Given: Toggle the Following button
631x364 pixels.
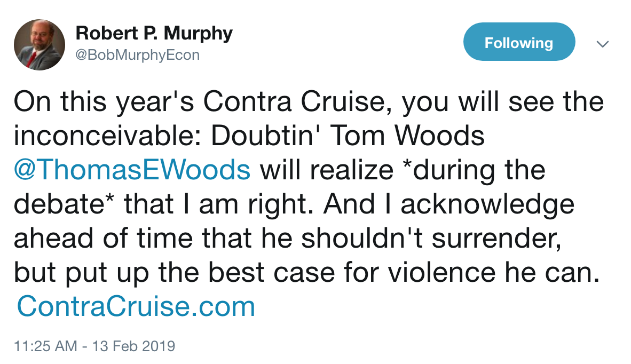Looking at the screenshot, I should point(518,43).
